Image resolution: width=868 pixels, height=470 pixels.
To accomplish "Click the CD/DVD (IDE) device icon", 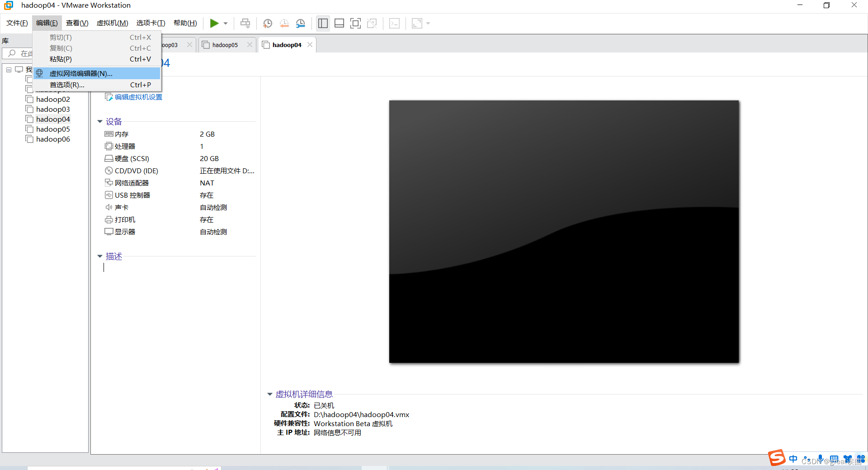I will [108, 171].
